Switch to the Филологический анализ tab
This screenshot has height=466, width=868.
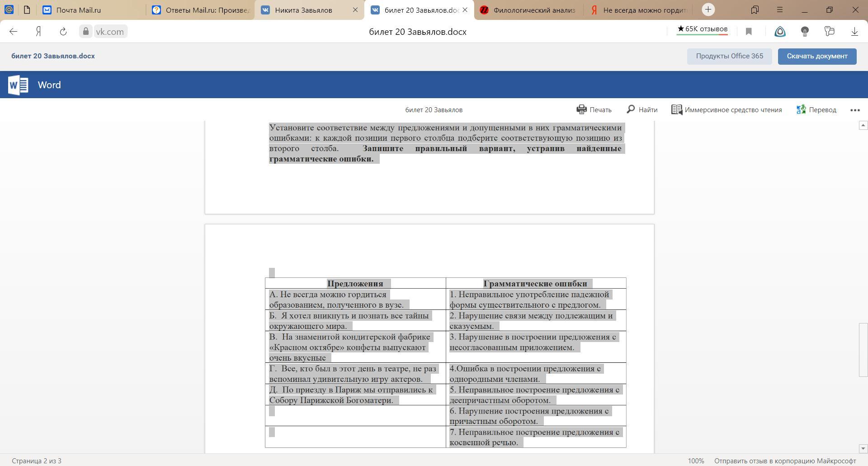[528, 10]
